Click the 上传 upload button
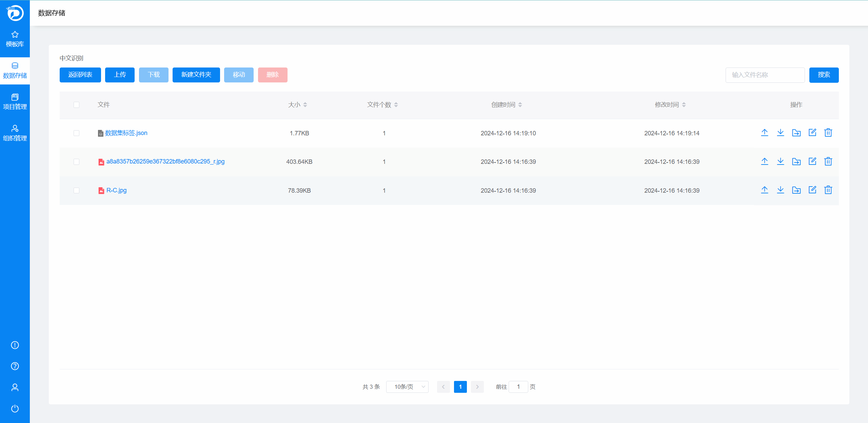Viewport: 868px width, 423px height. 120,75
